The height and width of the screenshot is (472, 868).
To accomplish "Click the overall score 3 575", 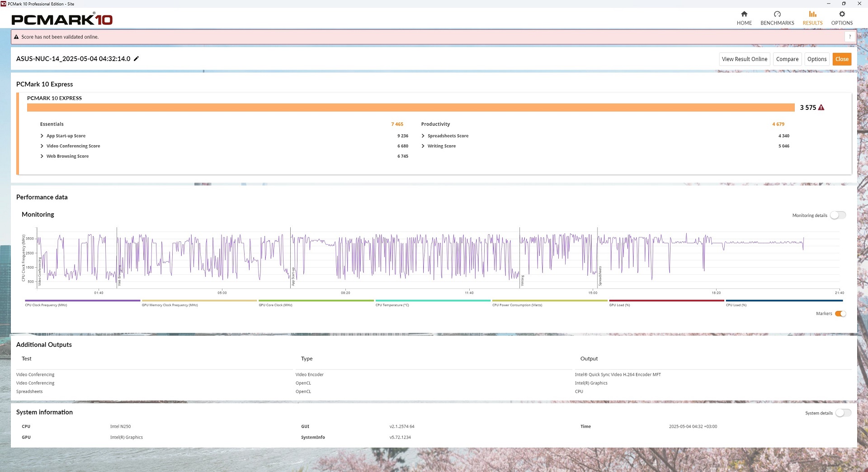I will click(x=808, y=108).
